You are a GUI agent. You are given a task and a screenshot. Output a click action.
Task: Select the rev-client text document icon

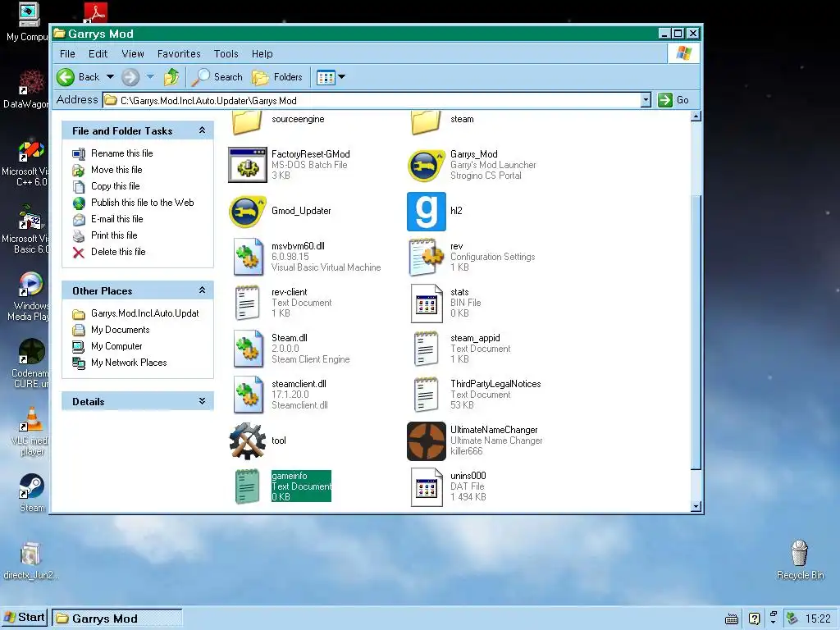tap(248, 304)
